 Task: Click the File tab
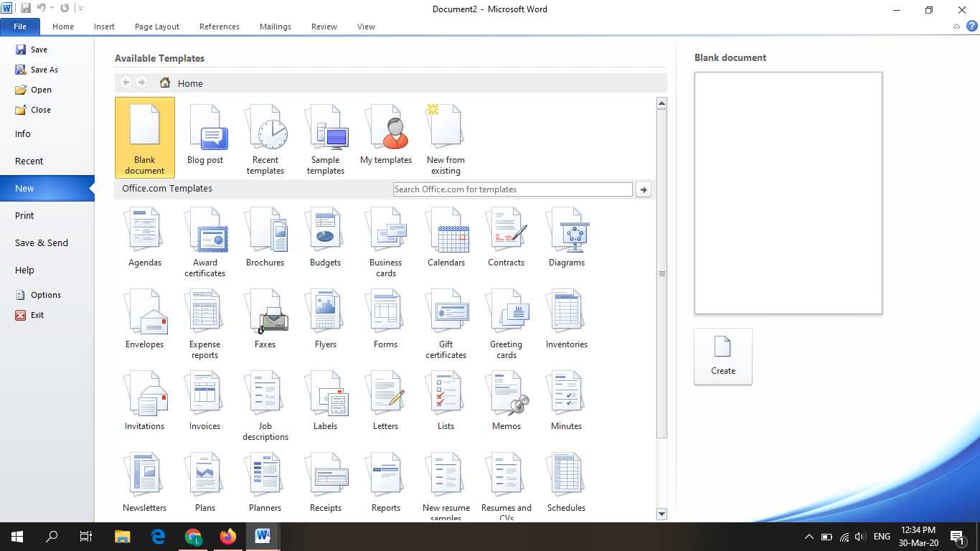[20, 27]
